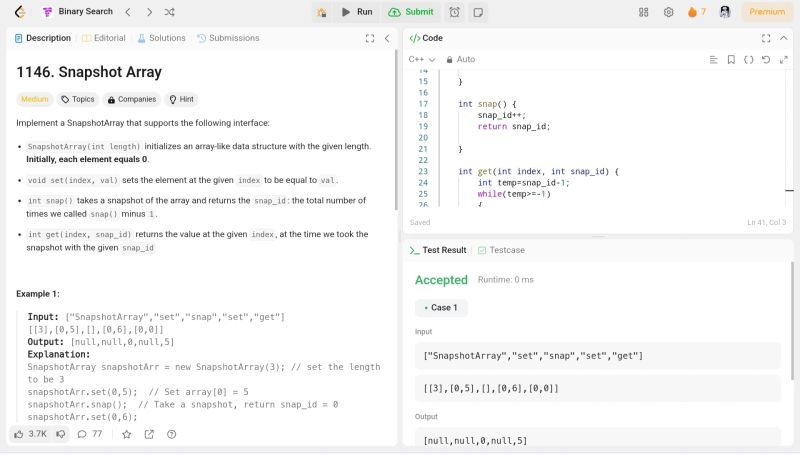
Task: Click the test input arguments field
Action: coord(598,389)
